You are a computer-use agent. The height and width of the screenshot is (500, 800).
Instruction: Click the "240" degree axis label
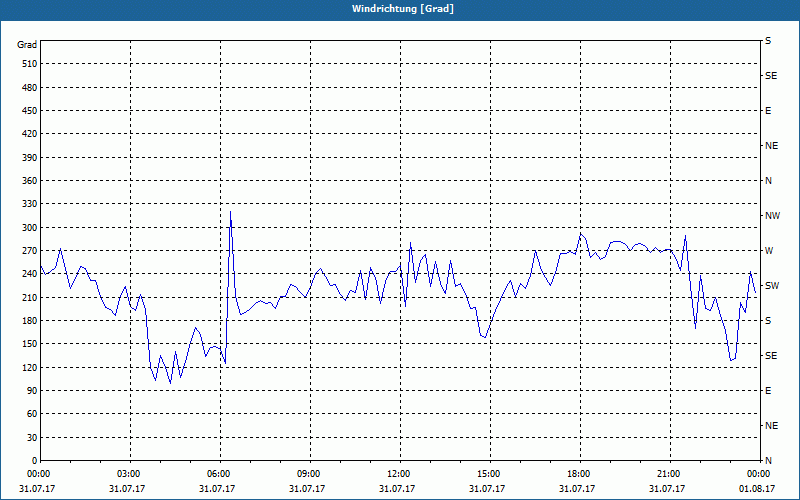pyautogui.click(x=30, y=274)
